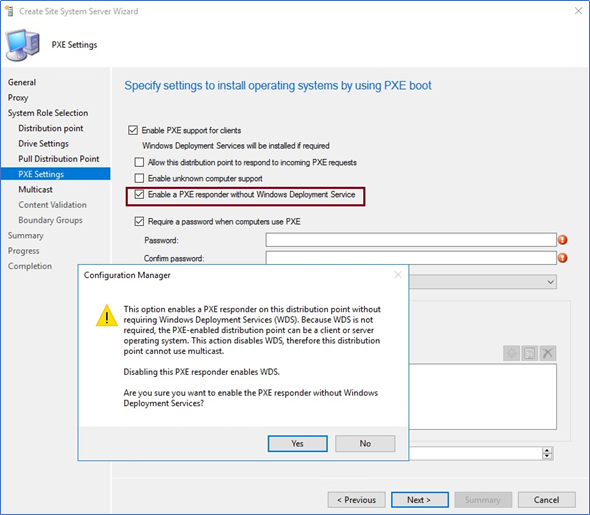The height and width of the screenshot is (515, 590).
Task: Click the Next > button
Action: coord(420,500)
